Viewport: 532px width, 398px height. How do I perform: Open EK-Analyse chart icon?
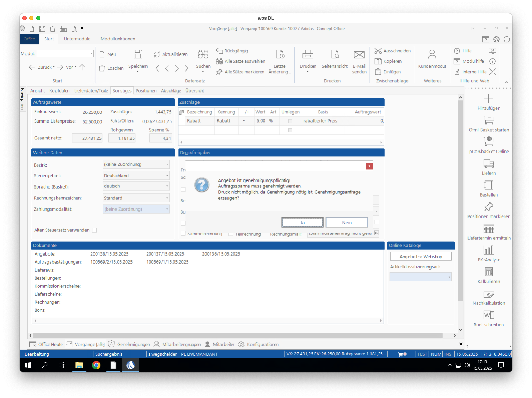point(488,250)
